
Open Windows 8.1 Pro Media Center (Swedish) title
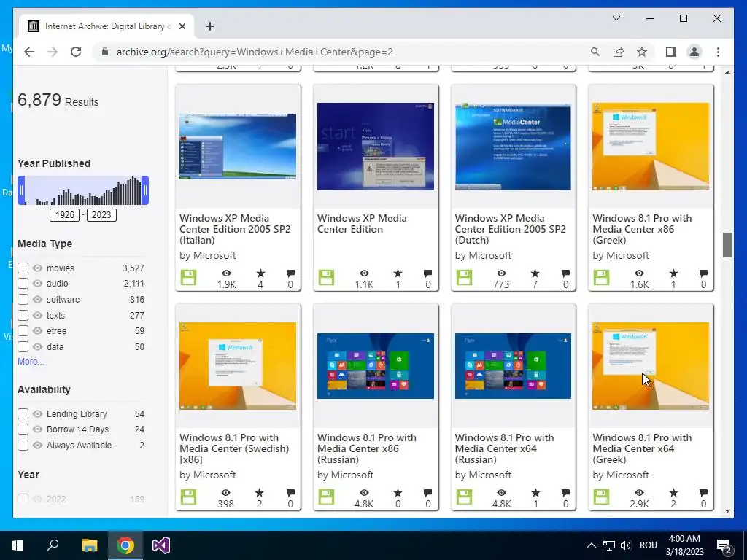(x=234, y=448)
